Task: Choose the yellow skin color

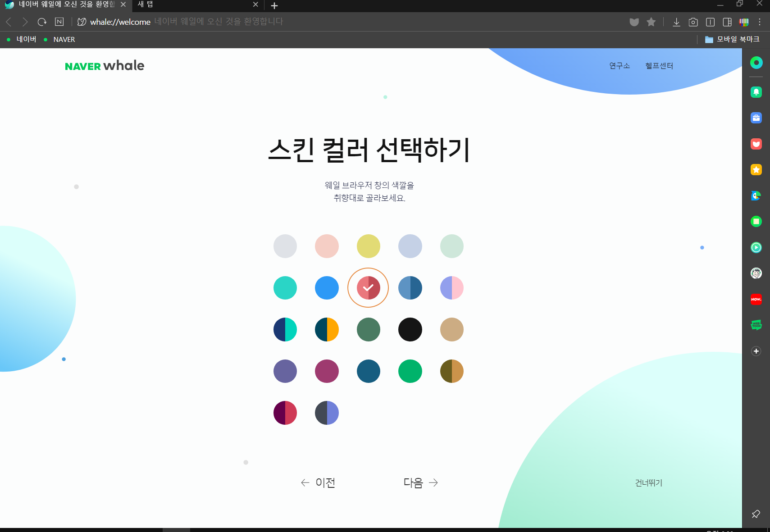Action: 369,246
